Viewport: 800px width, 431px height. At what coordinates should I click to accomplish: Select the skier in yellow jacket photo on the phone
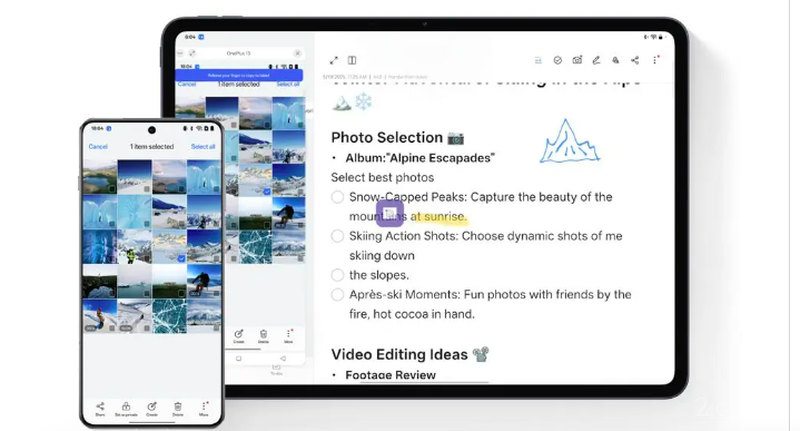pos(134,246)
